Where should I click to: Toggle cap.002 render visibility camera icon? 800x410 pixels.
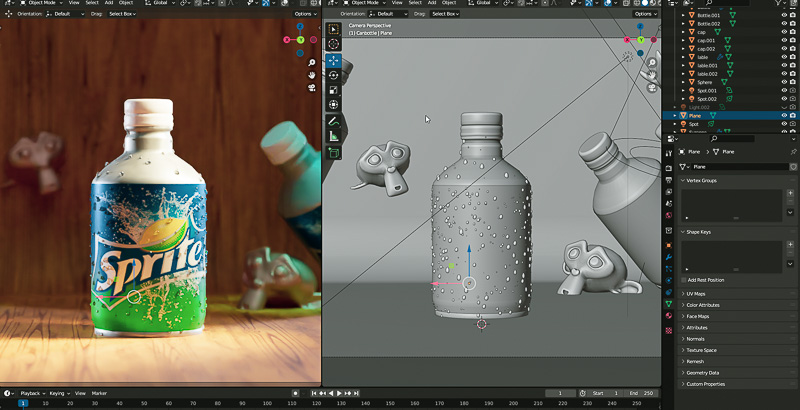(x=793, y=49)
